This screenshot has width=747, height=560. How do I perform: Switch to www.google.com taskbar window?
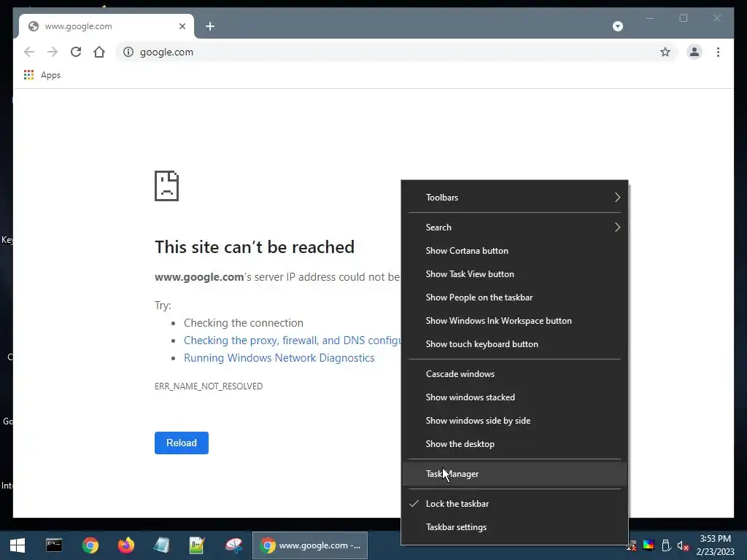tap(310, 545)
